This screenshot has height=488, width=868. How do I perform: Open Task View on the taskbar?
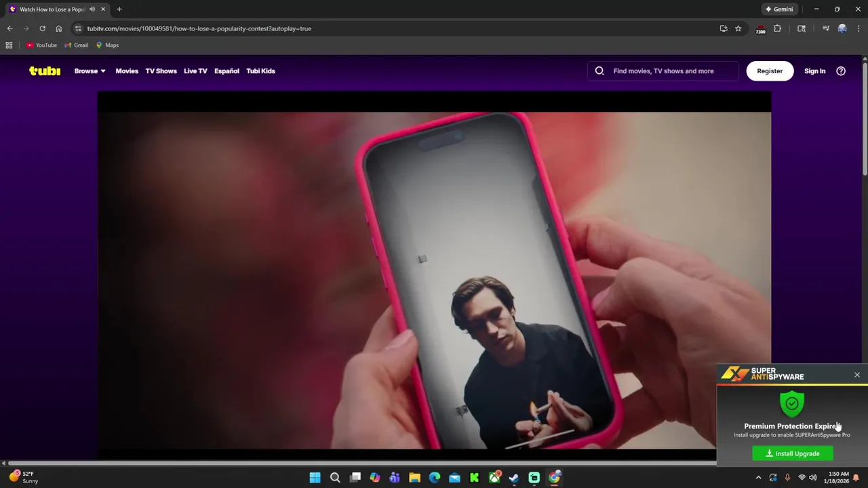point(355,478)
